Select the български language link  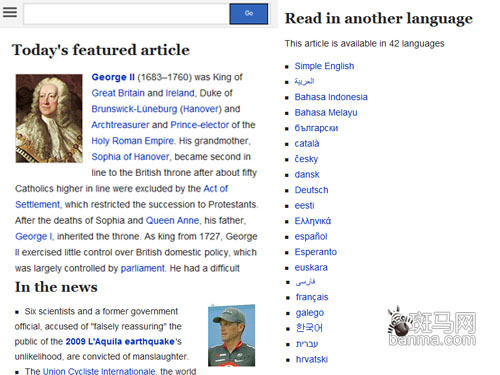point(316,128)
